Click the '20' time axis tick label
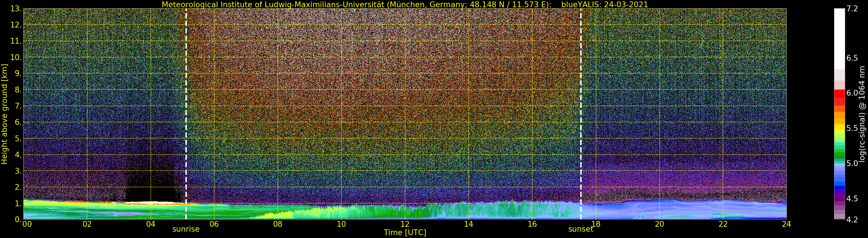The width and height of the screenshot is (868, 238). click(659, 224)
